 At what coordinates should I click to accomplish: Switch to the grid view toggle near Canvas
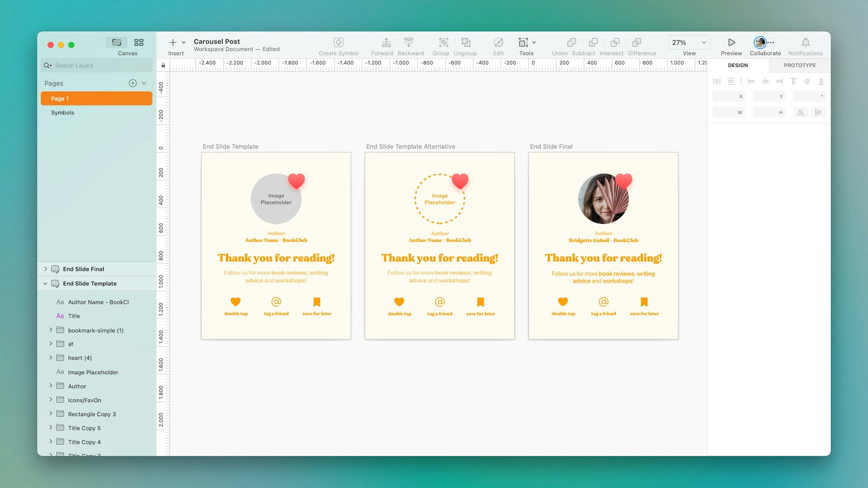pos(139,42)
